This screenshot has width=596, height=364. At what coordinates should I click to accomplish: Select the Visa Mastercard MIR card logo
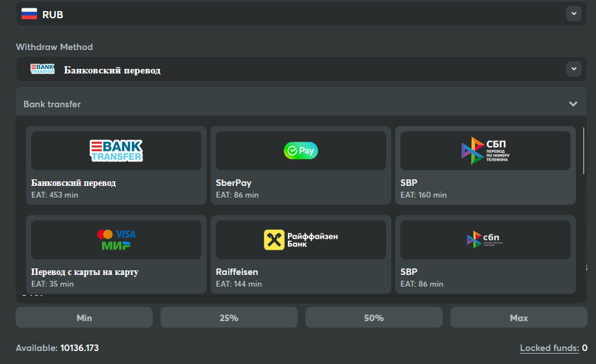116,240
